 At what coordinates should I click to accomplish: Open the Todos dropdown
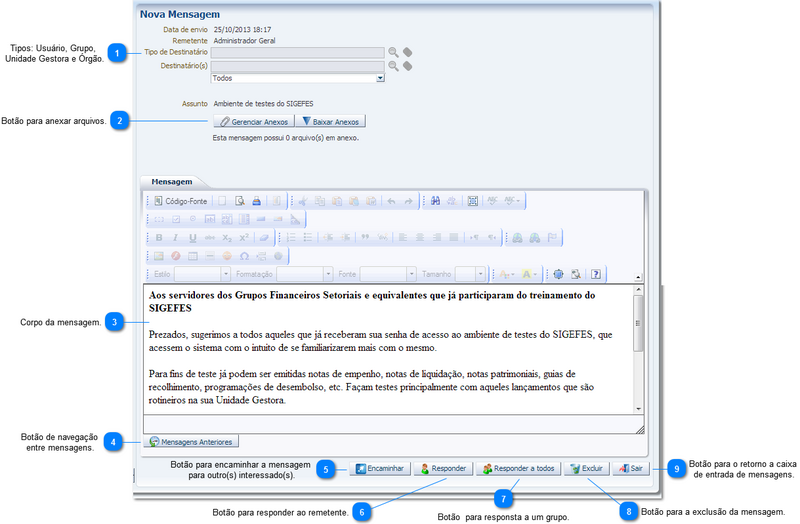[x=380, y=79]
